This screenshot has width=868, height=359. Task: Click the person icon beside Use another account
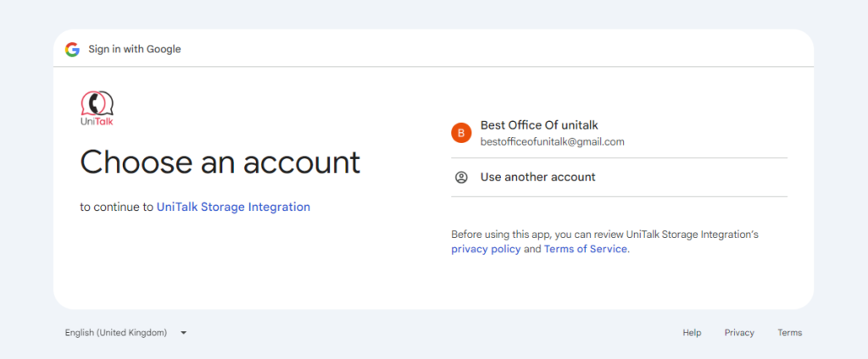tap(461, 177)
